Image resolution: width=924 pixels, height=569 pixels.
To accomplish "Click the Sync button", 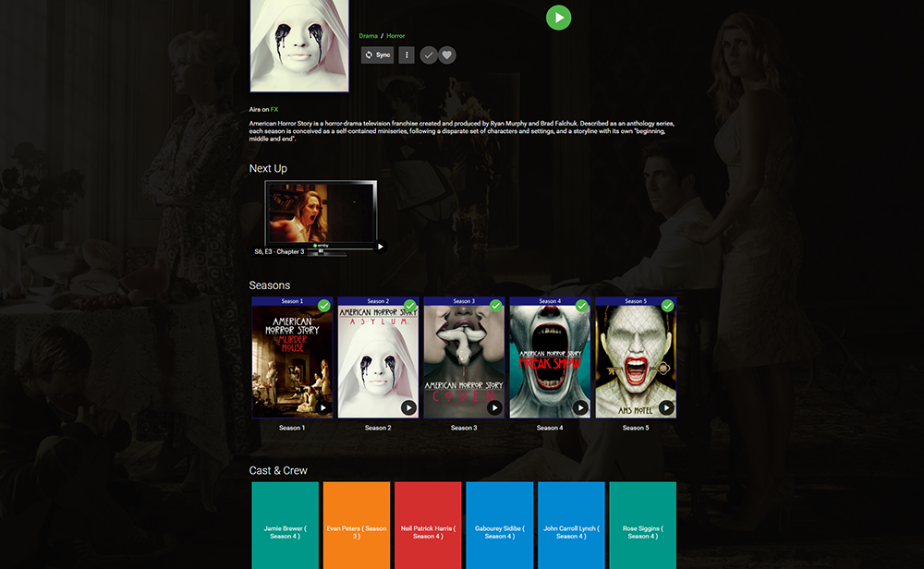I will coord(377,54).
